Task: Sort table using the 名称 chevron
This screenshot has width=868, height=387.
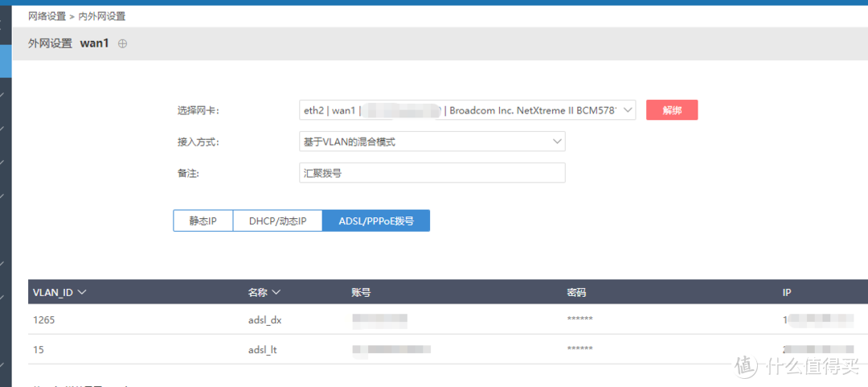Action: pyautogui.click(x=276, y=292)
